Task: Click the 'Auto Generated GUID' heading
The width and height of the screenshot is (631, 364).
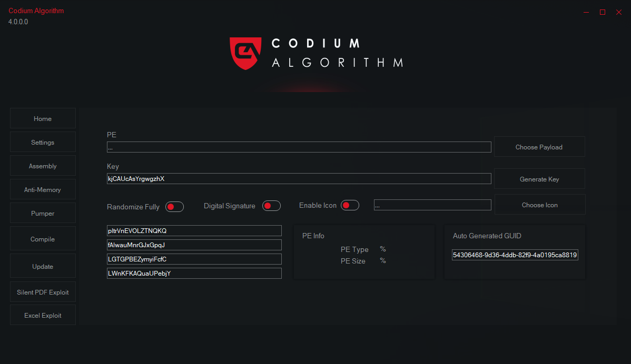Action: pyautogui.click(x=487, y=236)
